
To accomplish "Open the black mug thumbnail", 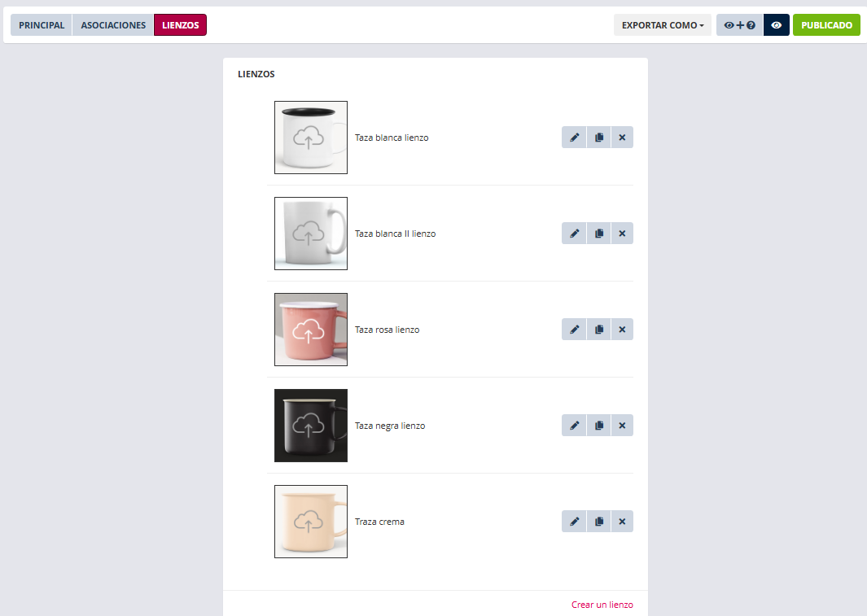I will (x=311, y=426).
